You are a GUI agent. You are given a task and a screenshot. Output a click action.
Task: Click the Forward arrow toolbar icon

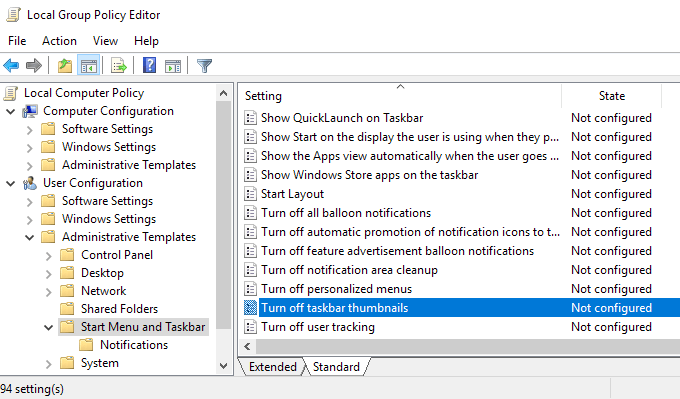[34, 66]
